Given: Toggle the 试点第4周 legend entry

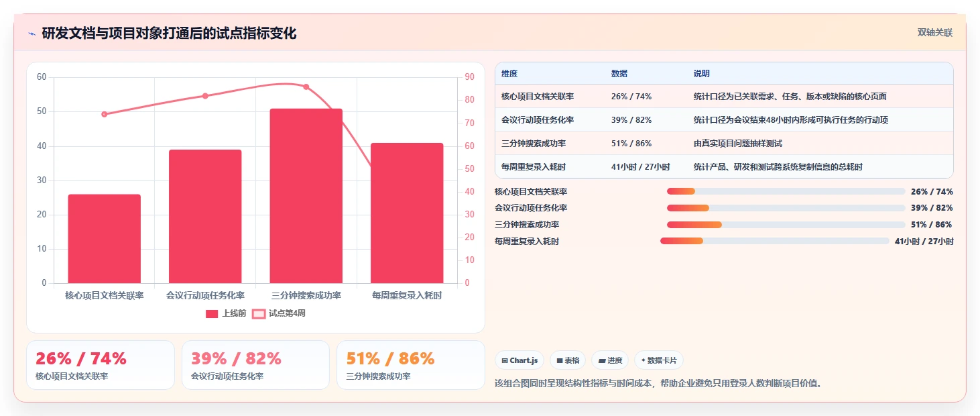Looking at the screenshot, I should [x=278, y=313].
